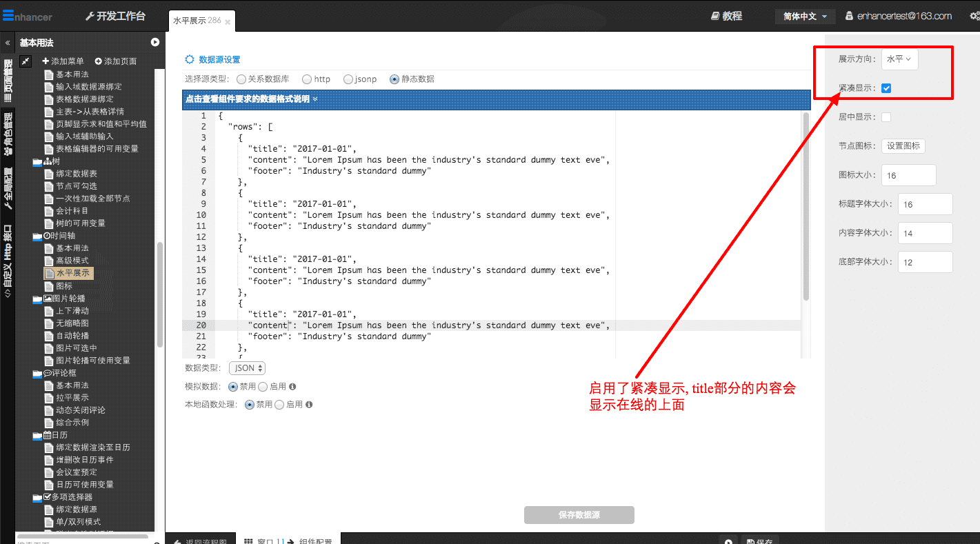The width and height of the screenshot is (980, 544).
Task: Open 高级模式 page under 时间轴
Action: pos(72,261)
